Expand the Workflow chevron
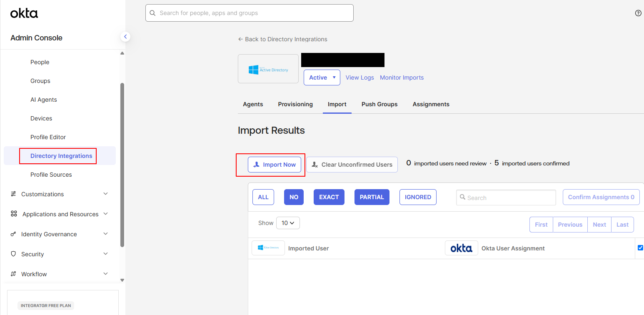The image size is (644, 315). pos(105,274)
